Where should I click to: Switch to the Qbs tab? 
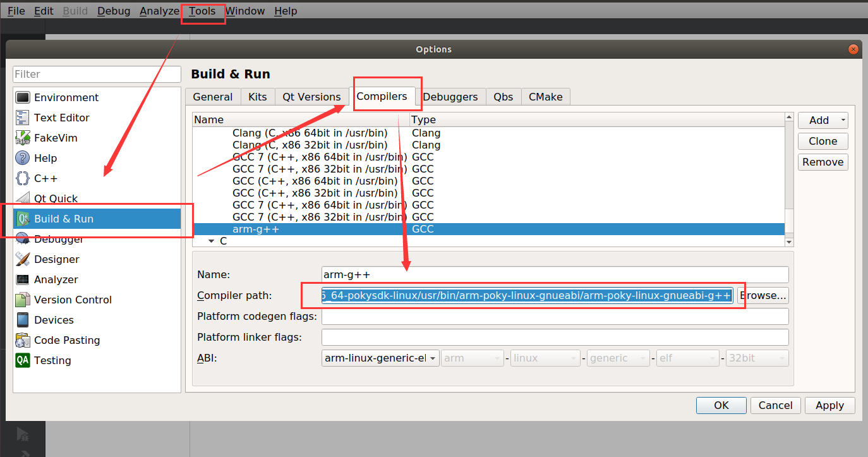coord(503,97)
